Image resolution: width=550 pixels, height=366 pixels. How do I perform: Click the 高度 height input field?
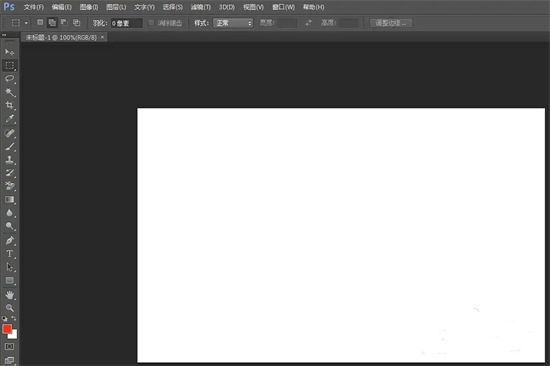click(350, 23)
